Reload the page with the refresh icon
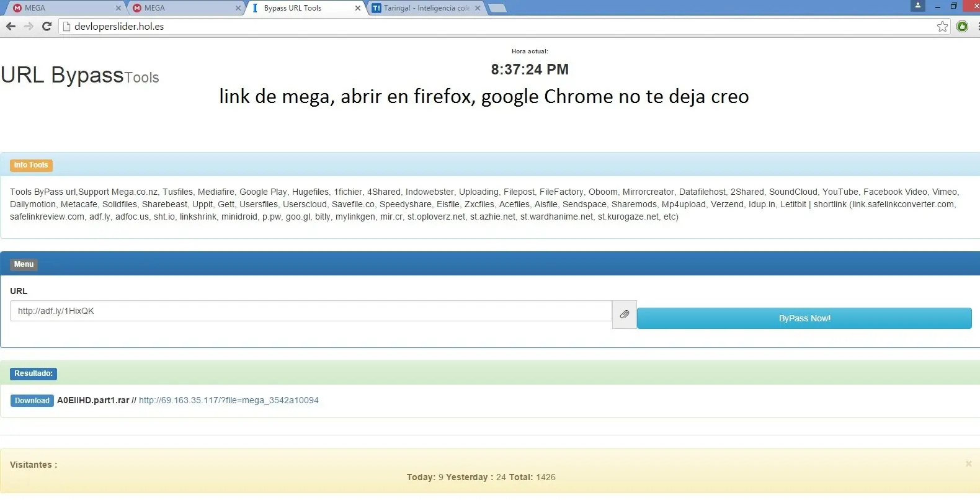Viewport: 980px width, 500px height. pyautogui.click(x=47, y=26)
